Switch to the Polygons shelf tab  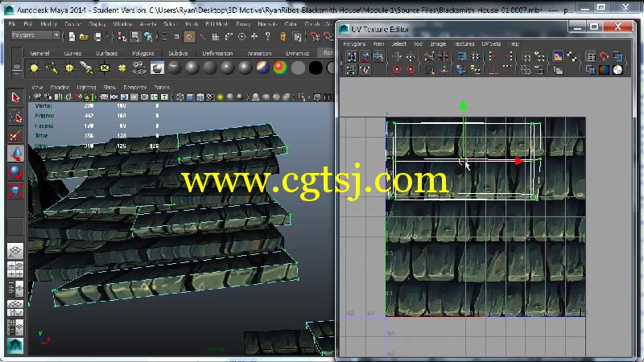tap(143, 53)
